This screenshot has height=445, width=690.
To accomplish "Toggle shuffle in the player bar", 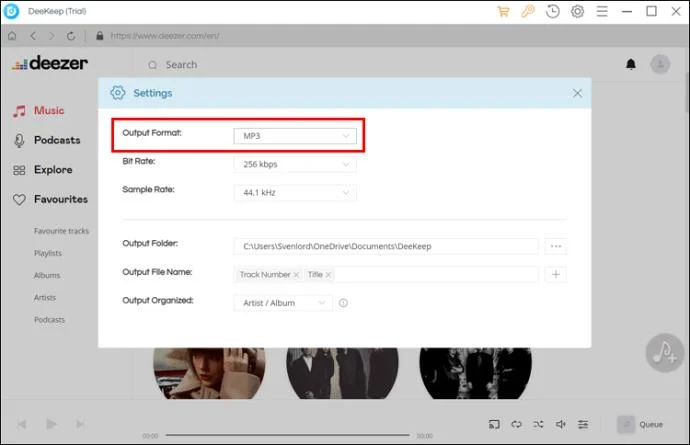I will [538, 424].
